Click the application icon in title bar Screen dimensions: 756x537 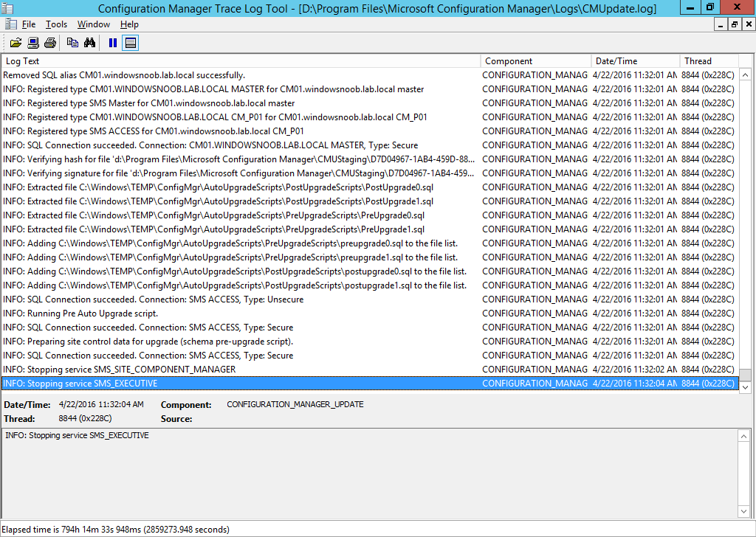tap(7, 8)
